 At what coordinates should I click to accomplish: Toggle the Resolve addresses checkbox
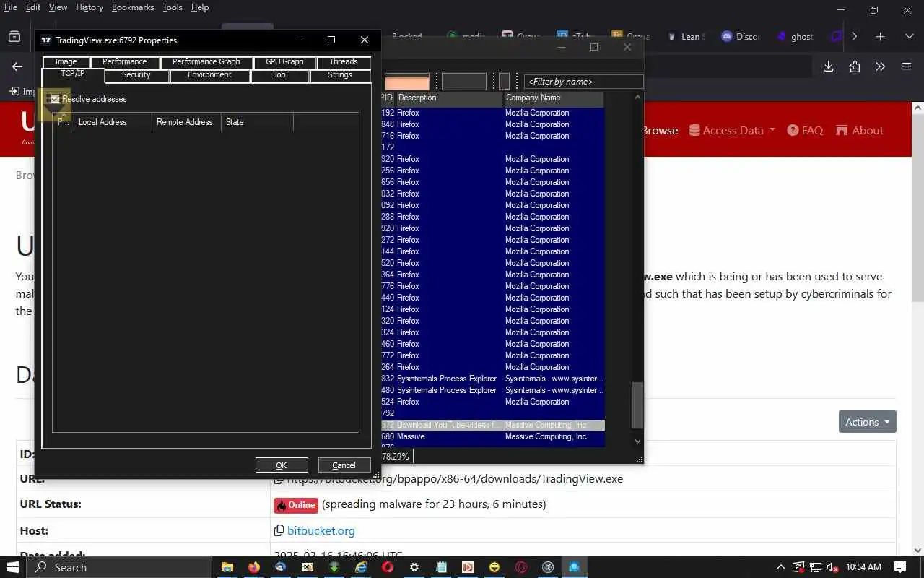pos(56,99)
